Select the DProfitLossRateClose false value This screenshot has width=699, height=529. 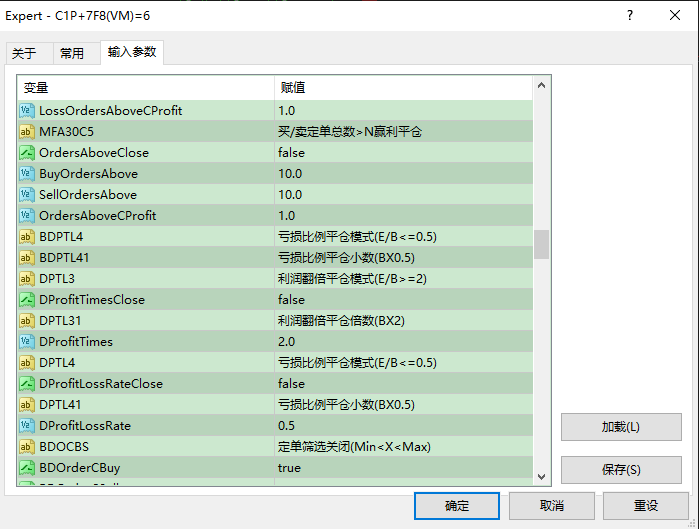pyautogui.click(x=292, y=383)
